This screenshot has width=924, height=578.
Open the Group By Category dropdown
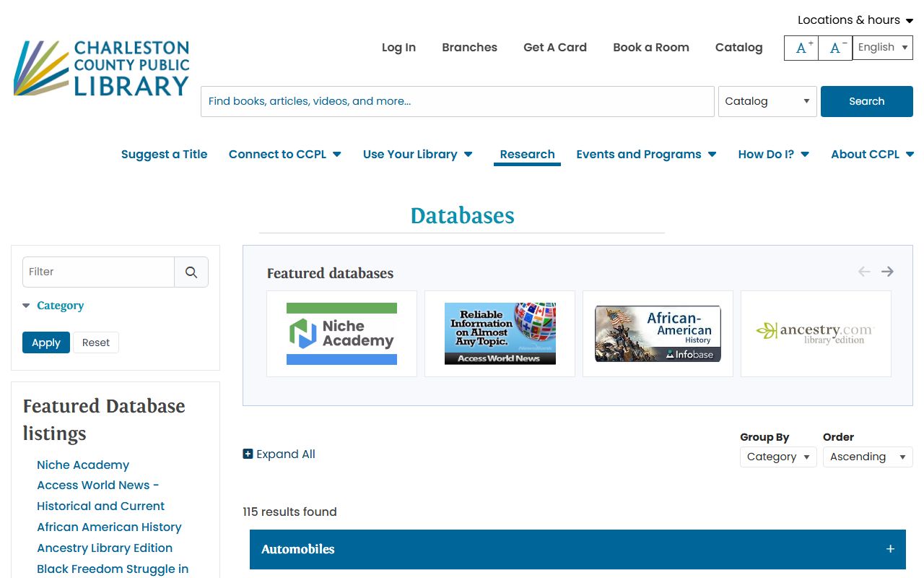pyautogui.click(x=778, y=457)
